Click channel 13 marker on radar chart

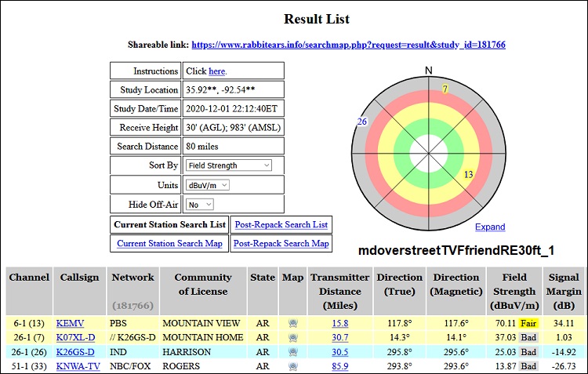tap(469, 174)
